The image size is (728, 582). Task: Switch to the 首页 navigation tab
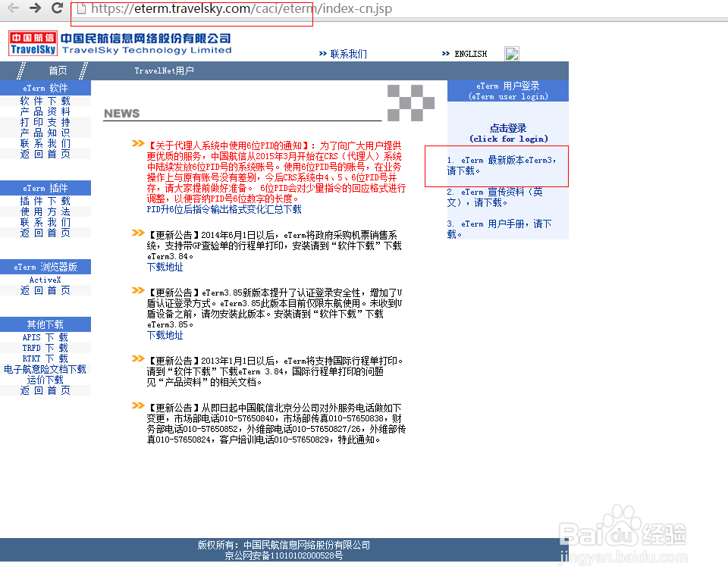click(59, 70)
